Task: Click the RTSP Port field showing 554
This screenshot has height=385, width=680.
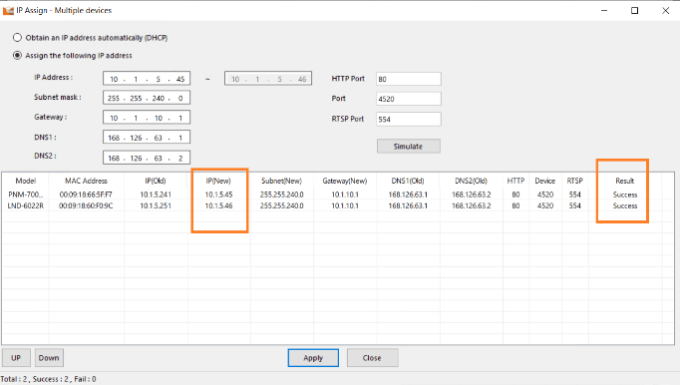Action: pyautogui.click(x=409, y=119)
